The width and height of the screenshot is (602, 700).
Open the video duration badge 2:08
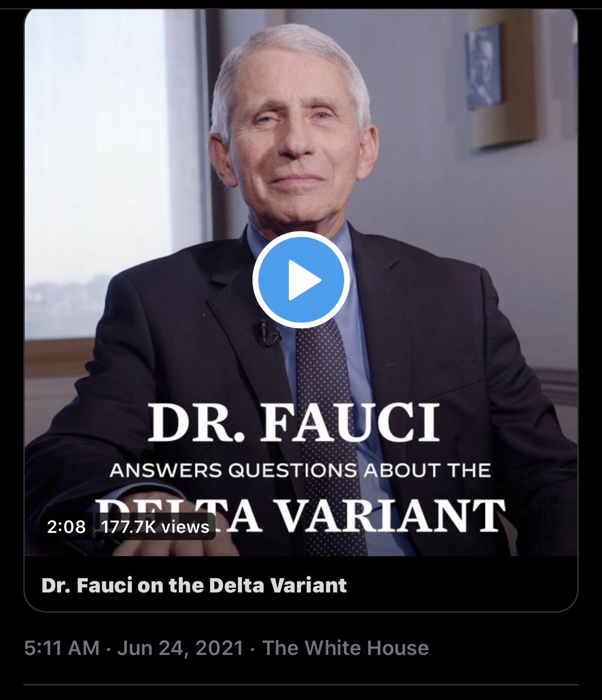pyautogui.click(x=66, y=527)
